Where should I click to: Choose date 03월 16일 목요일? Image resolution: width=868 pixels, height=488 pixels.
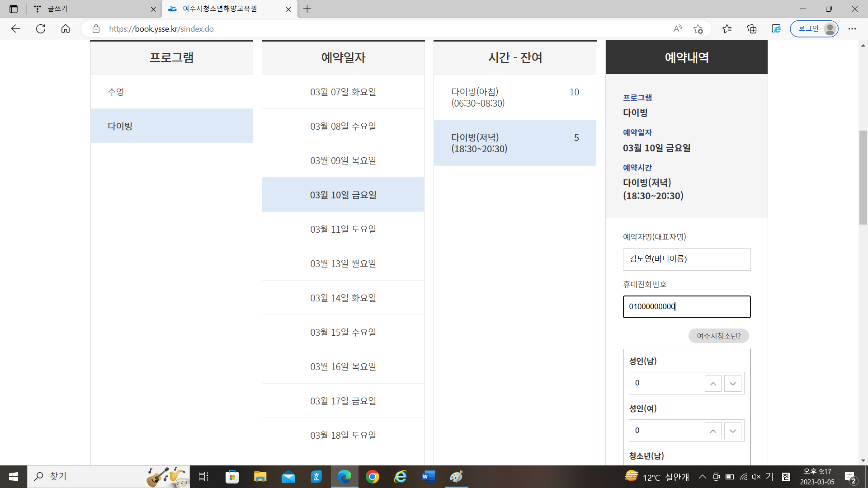click(x=343, y=366)
